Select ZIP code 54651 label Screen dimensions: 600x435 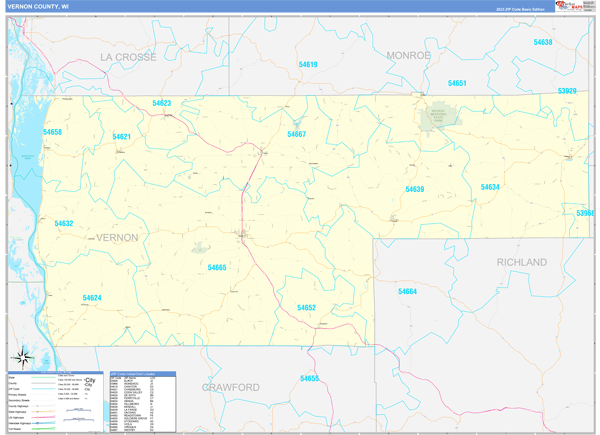[457, 83]
